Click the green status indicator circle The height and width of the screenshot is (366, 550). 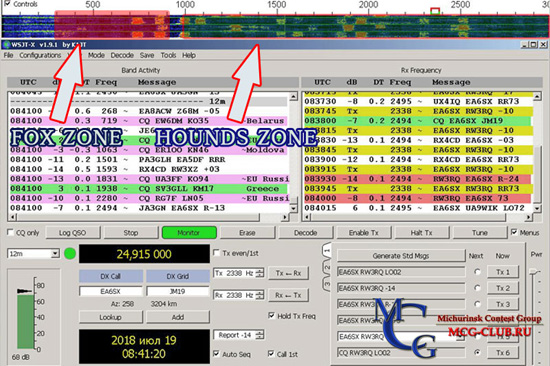(x=70, y=253)
